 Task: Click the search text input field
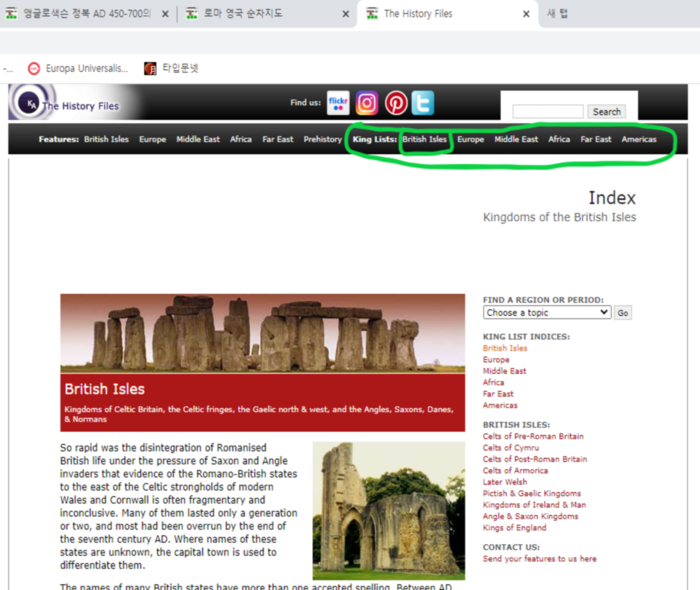click(x=548, y=112)
